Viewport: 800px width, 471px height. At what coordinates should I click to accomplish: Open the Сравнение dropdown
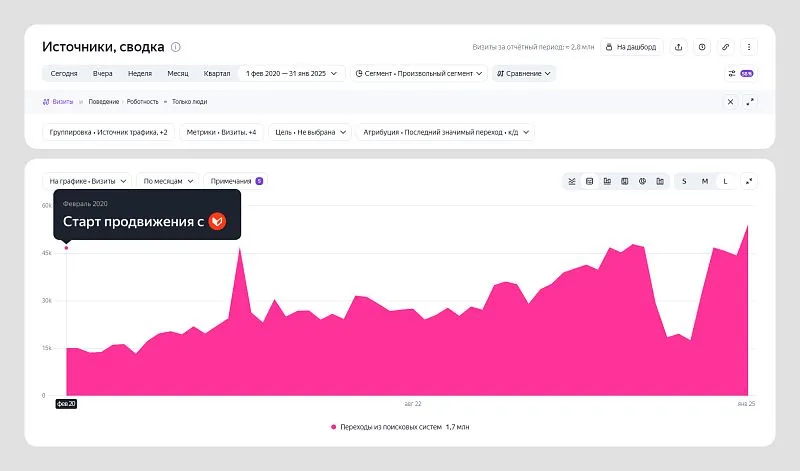524,73
